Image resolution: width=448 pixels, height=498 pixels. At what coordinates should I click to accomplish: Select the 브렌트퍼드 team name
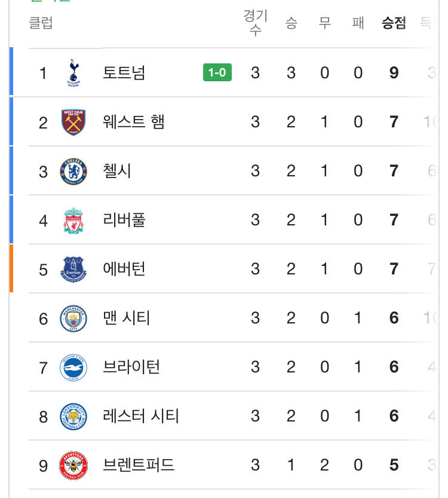139,465
